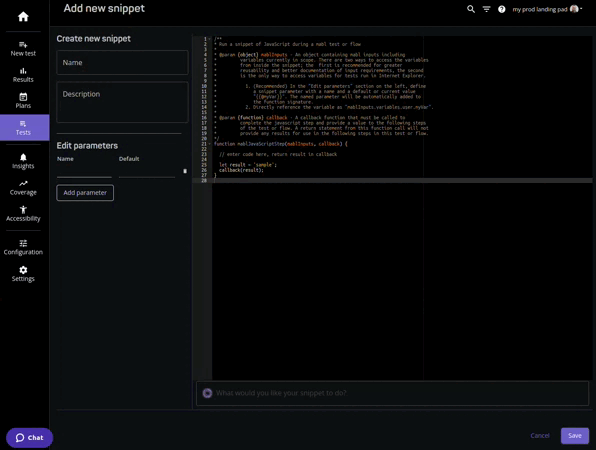Open the Insights bell section
This screenshot has width=596, height=450.
tap(23, 162)
